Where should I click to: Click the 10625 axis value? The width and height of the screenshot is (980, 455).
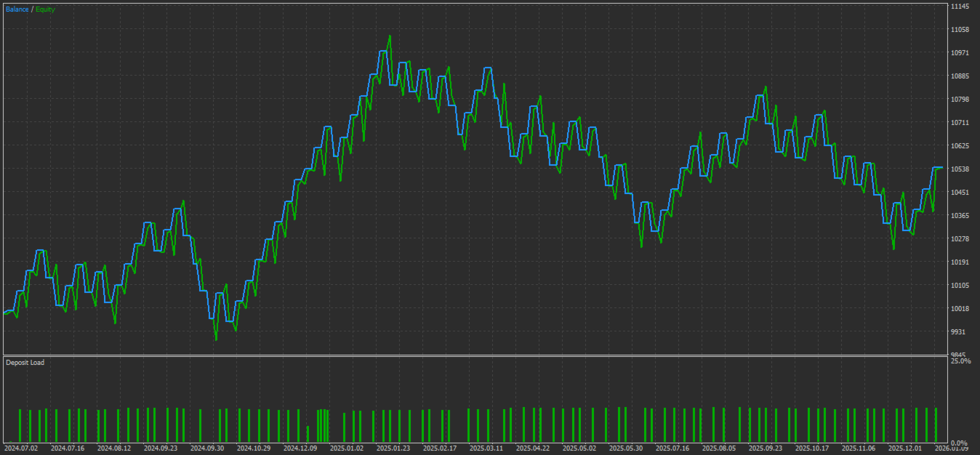(x=960, y=146)
